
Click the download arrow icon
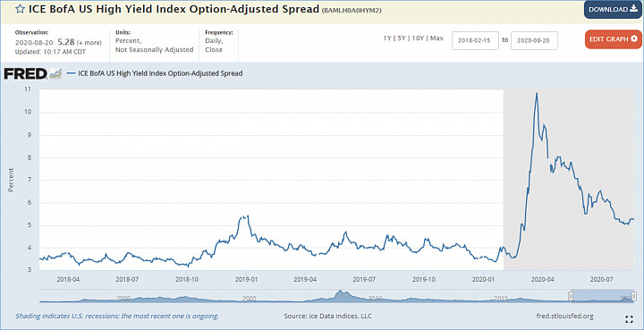tap(634, 9)
